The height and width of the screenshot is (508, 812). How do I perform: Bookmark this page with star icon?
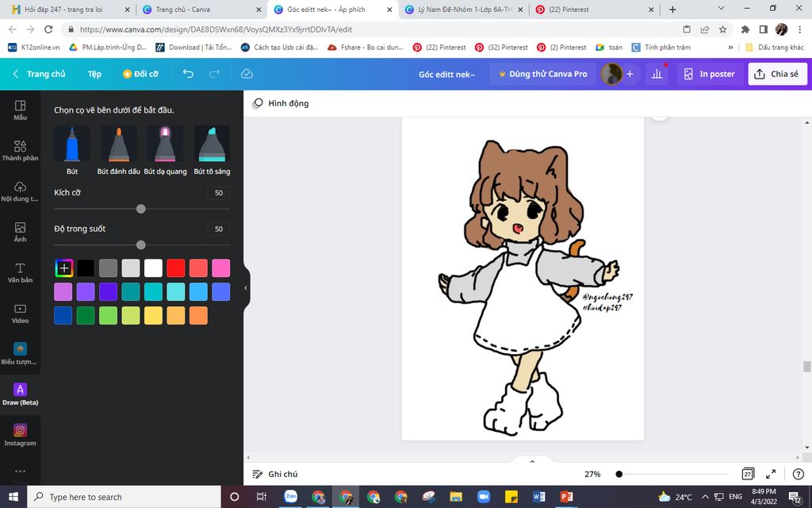(723, 29)
